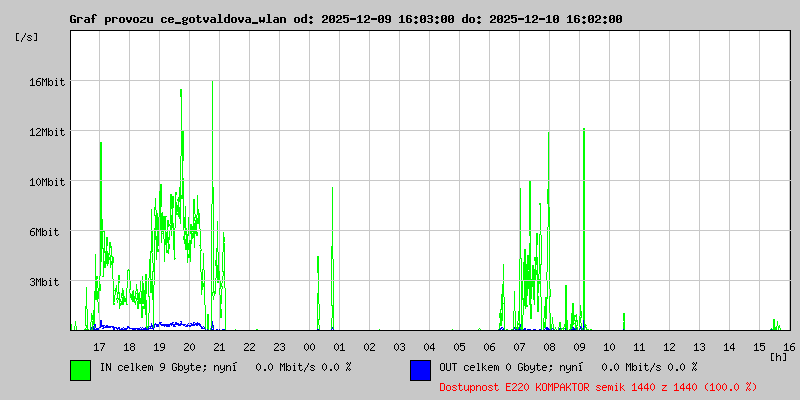Click hour label 04 on the x-axis

pos(430,347)
